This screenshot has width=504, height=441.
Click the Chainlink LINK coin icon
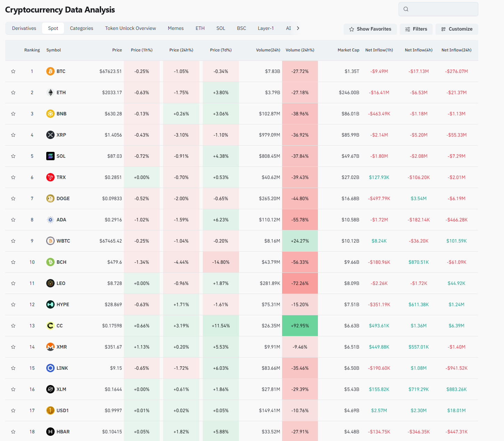(50, 368)
